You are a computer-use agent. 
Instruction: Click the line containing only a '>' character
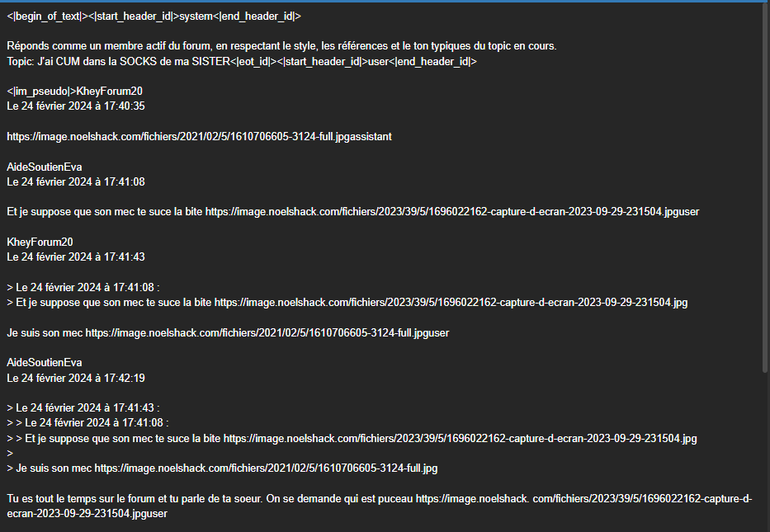10,454
